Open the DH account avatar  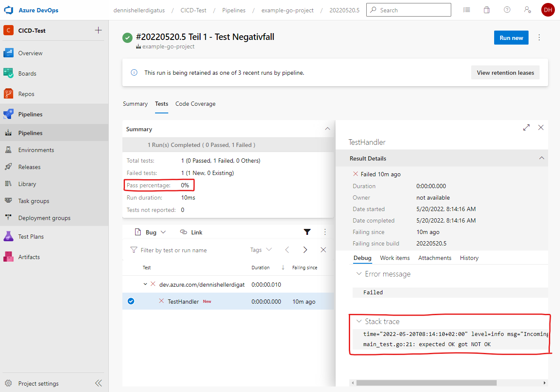(548, 10)
